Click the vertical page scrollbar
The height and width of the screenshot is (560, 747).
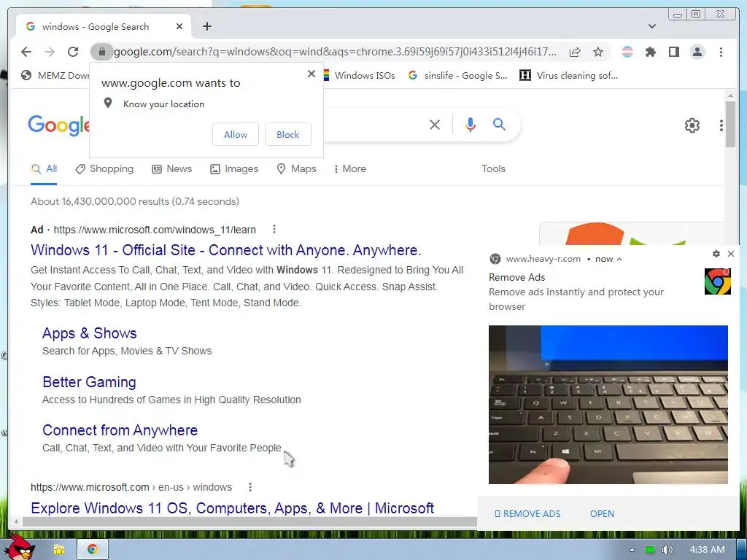(730, 125)
